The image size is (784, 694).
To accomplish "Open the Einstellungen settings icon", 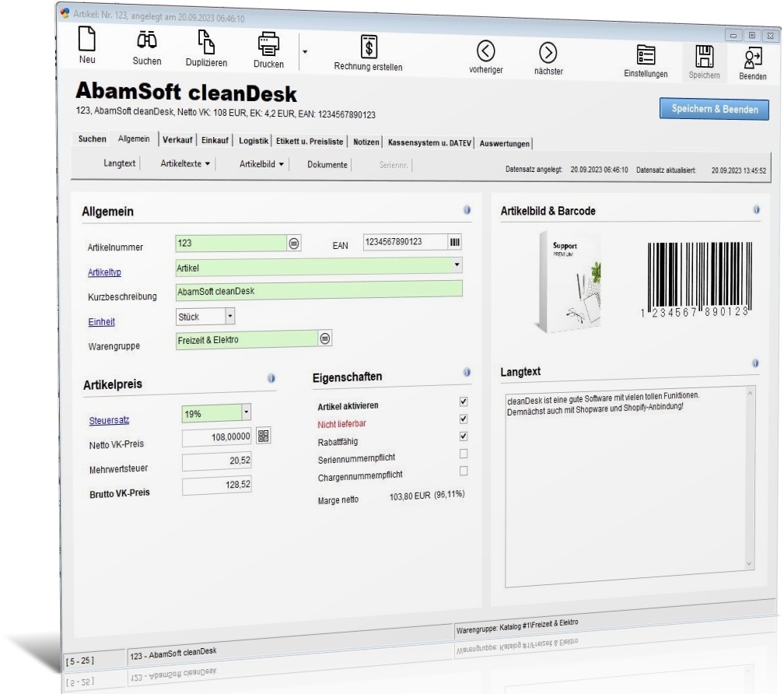I will 646,55.
